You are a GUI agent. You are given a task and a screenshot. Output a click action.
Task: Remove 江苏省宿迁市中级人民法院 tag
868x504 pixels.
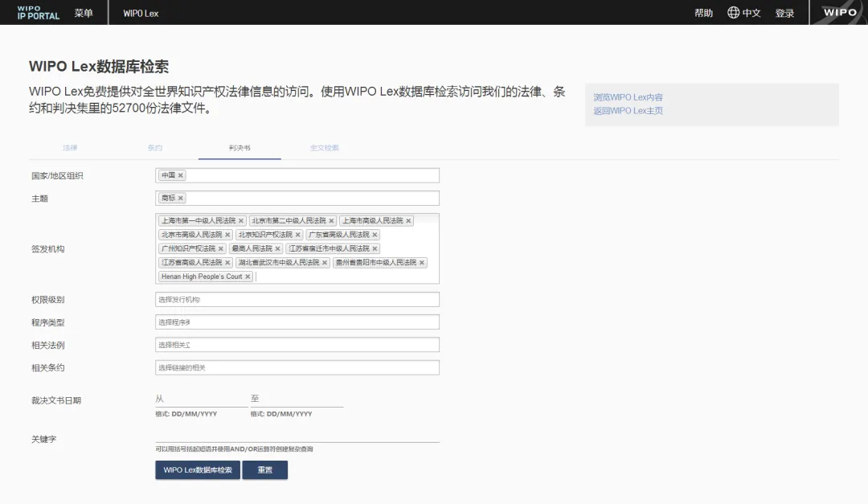[375, 248]
